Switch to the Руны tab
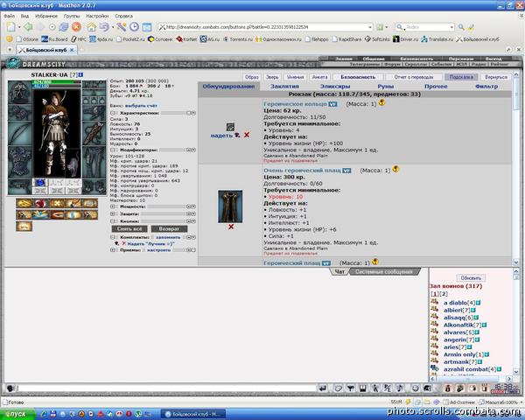This screenshot has width=525, height=420. coord(385,87)
